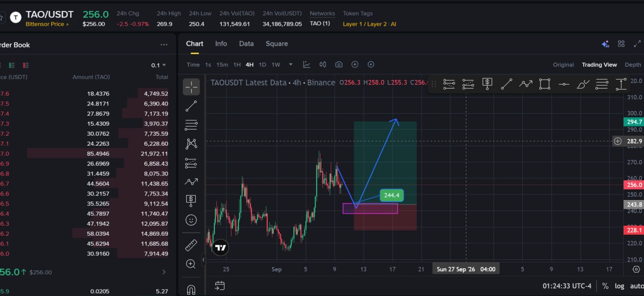Select the vertical price range tool in floating toolbar
This screenshot has height=296, width=644.
click(x=621, y=84)
